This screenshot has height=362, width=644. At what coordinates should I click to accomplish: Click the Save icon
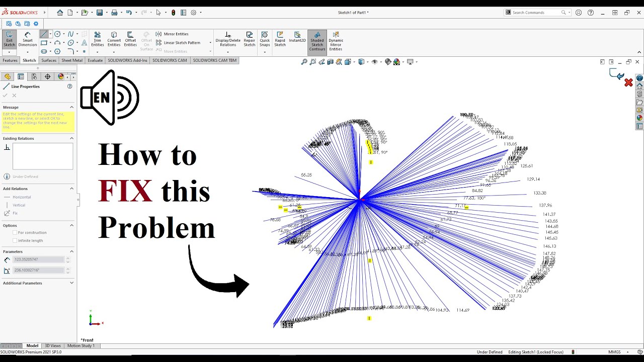[x=100, y=13]
